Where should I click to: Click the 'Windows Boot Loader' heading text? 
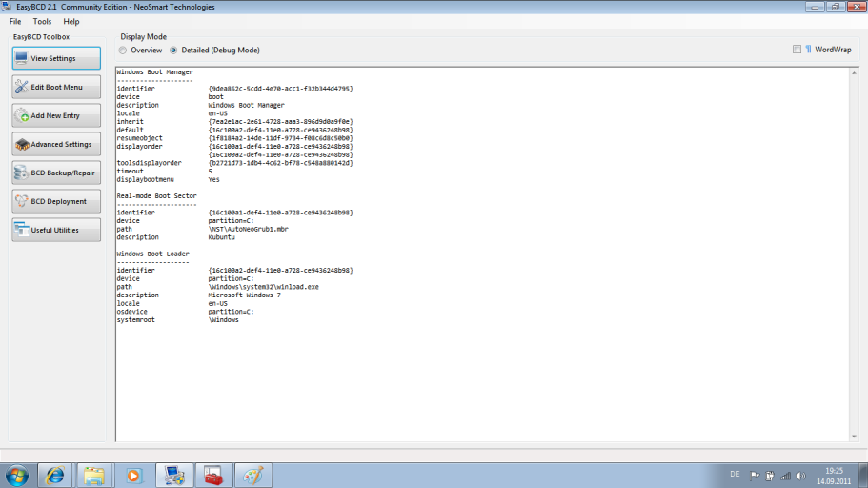(152, 254)
